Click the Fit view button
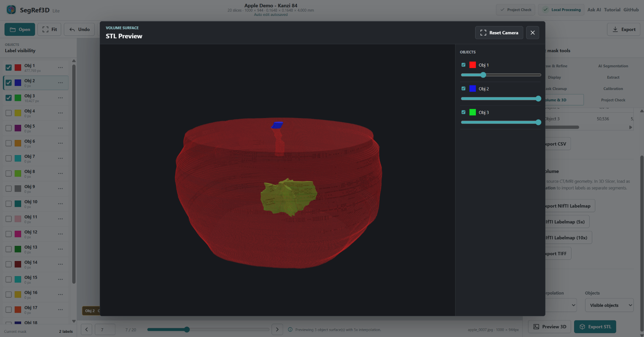 click(x=49, y=30)
